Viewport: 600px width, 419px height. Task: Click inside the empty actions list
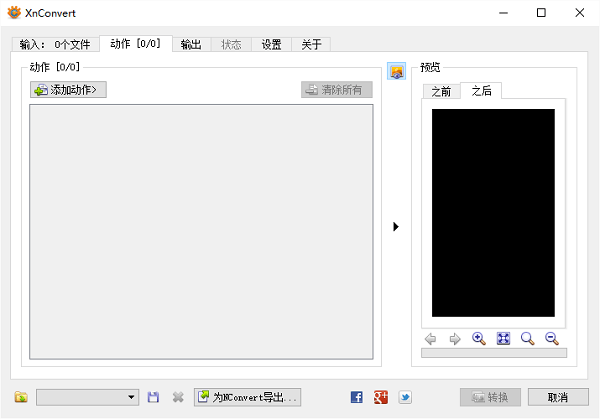[201, 232]
